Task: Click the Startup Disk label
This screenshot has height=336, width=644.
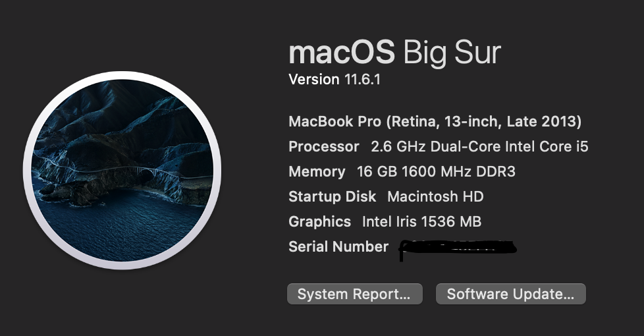Action: tap(333, 197)
